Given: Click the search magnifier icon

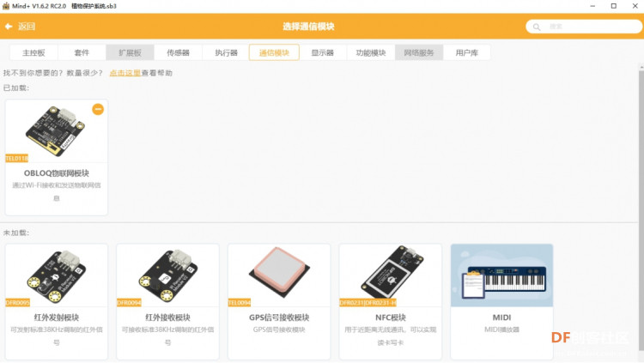Looking at the screenshot, I should 537,27.
